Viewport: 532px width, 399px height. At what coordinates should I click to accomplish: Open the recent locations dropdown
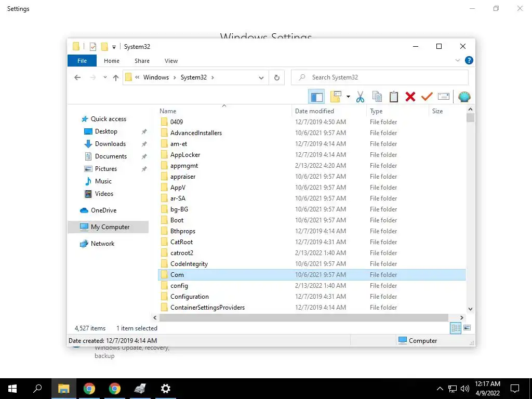(x=105, y=77)
